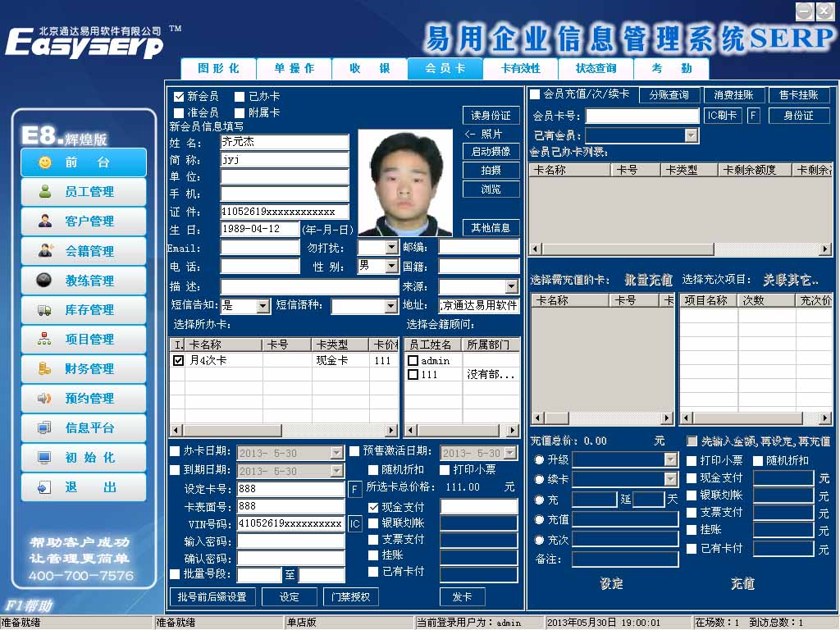Switch to the 状态查询 tab
The height and width of the screenshot is (630, 840).
pos(596,69)
